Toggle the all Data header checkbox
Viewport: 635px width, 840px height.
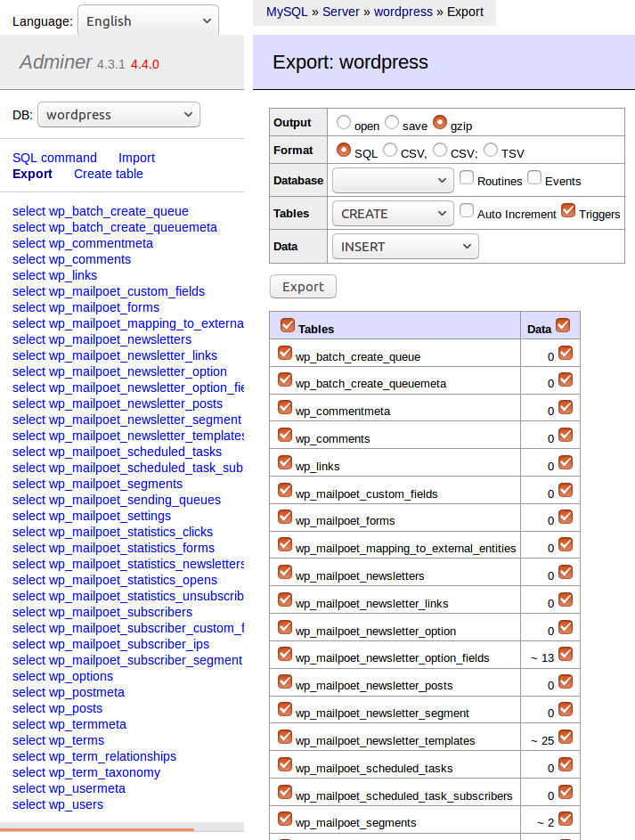[x=563, y=325]
